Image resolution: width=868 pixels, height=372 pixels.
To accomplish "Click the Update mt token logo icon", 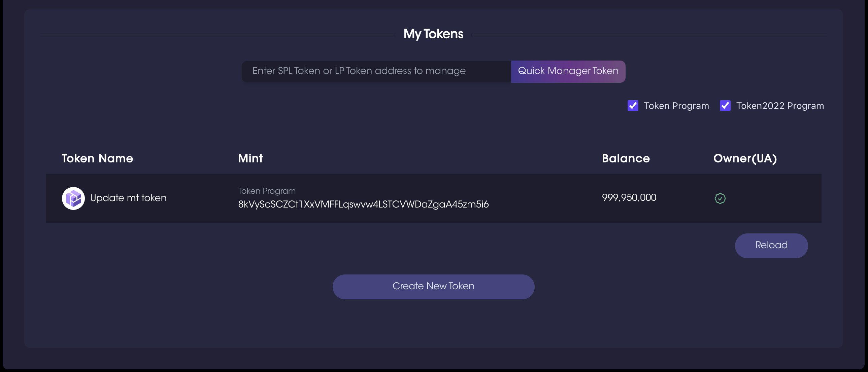I will [x=73, y=198].
